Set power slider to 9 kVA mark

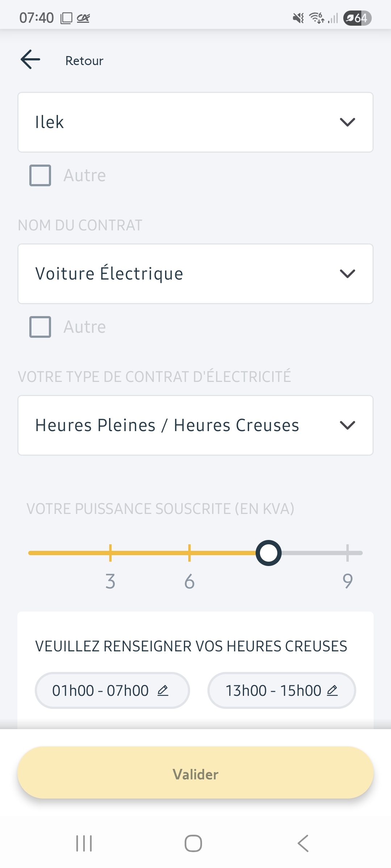(347, 553)
